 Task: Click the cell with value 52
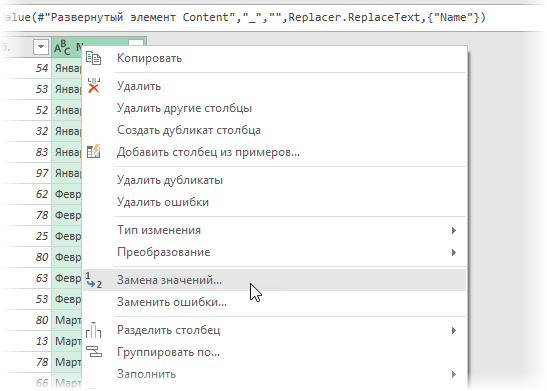[x=26, y=110]
